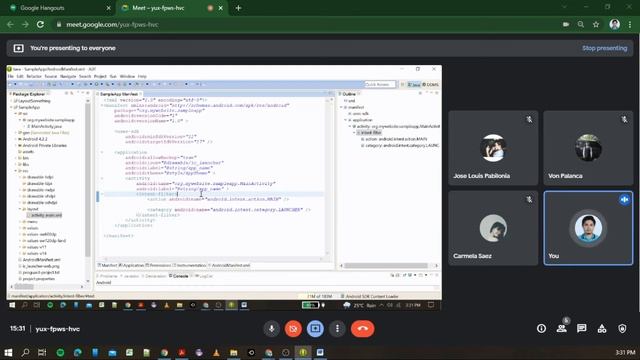Image resolution: width=640 pixels, height=360 pixels.
Task: Switch to the Problems view tab
Action: click(107, 276)
